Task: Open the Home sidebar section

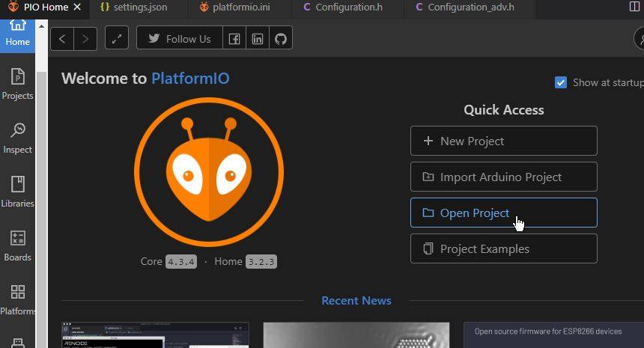Action: 17,36
